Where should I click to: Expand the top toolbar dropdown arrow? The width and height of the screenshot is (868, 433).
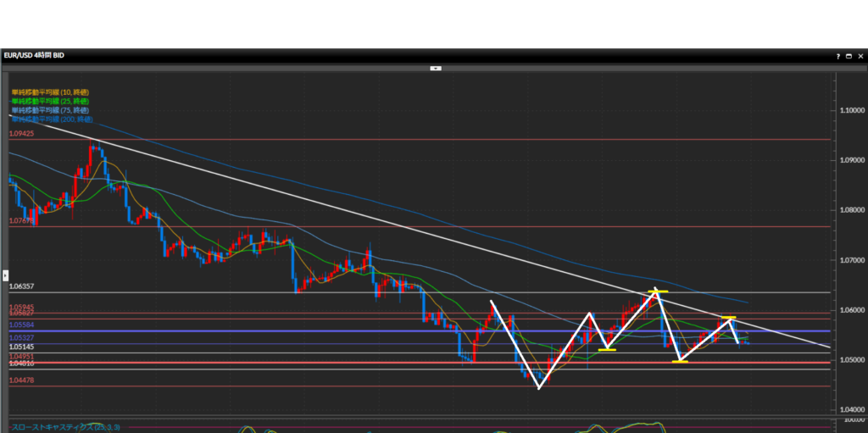pyautogui.click(x=435, y=68)
